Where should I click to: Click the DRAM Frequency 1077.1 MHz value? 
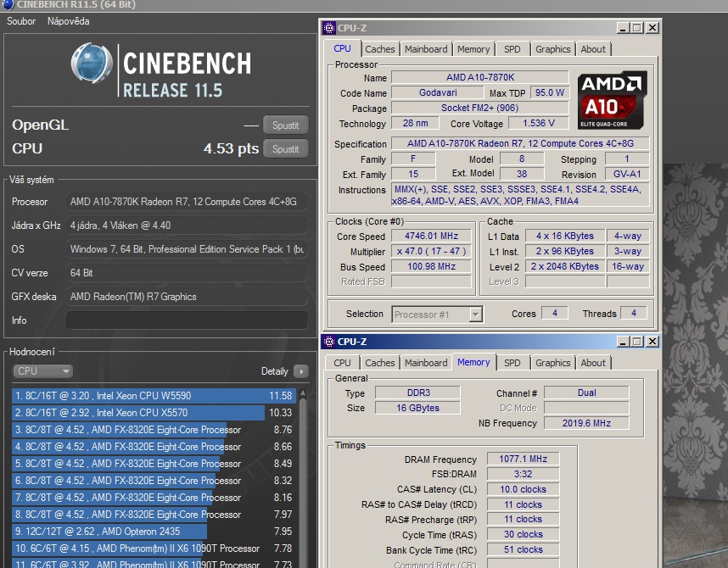click(x=524, y=459)
